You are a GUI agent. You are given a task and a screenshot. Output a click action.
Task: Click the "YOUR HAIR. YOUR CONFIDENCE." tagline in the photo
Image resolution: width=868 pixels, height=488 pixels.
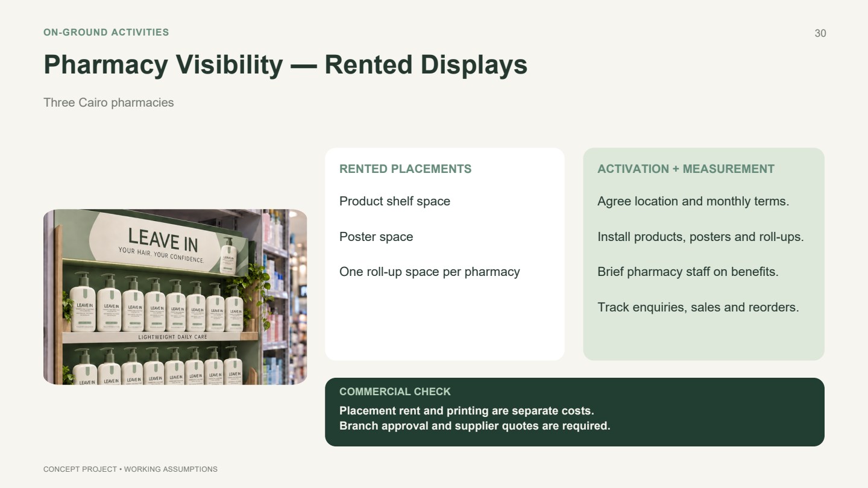click(x=162, y=255)
